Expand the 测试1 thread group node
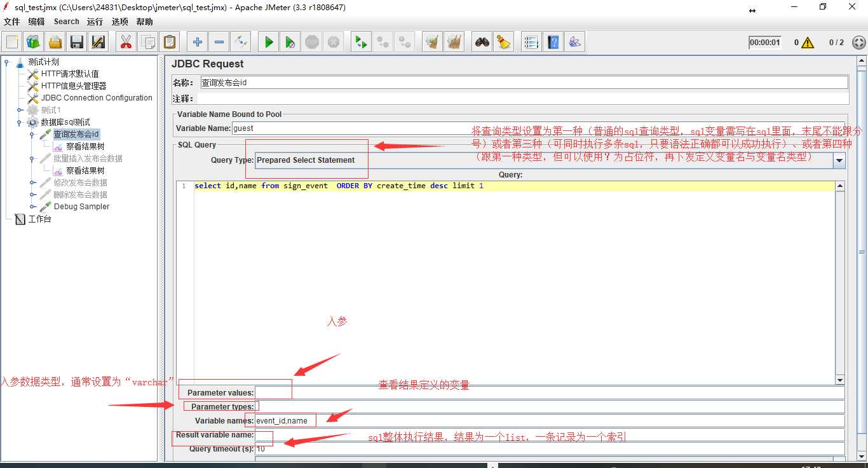 (19, 110)
